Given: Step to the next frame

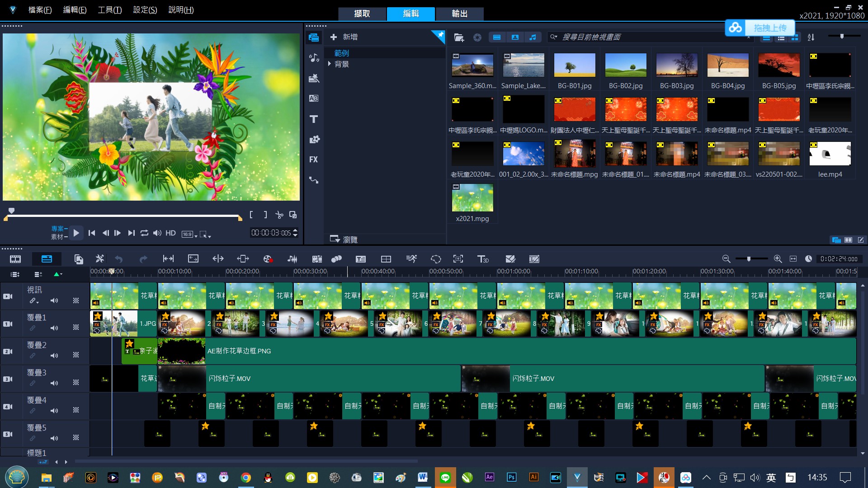Looking at the screenshot, I should pyautogui.click(x=118, y=233).
